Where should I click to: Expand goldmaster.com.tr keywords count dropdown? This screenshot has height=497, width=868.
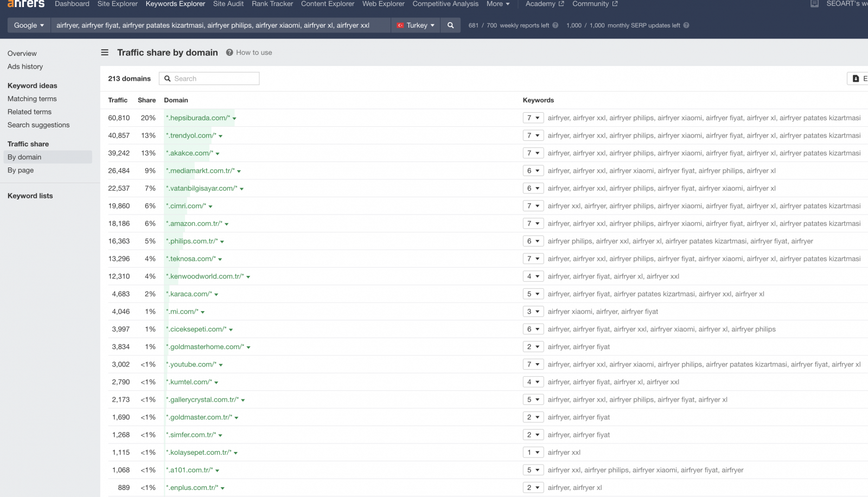point(533,417)
